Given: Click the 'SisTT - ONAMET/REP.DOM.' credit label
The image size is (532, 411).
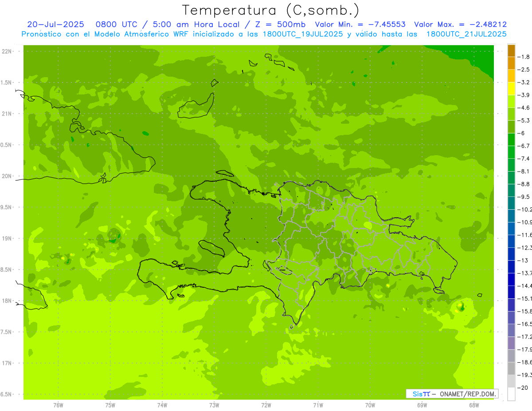Looking at the screenshot, I should click(452, 394).
